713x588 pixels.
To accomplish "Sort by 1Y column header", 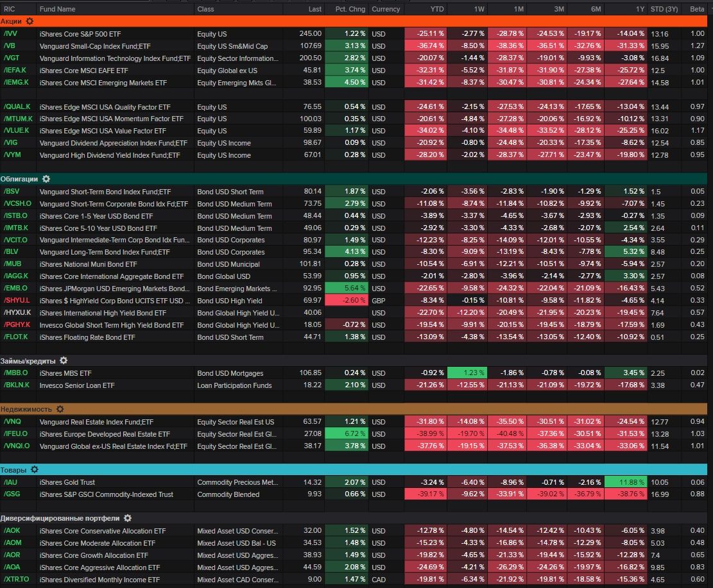I will click(x=640, y=9).
